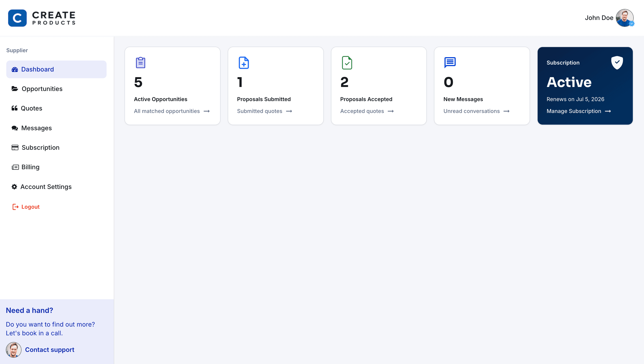Click the support agent avatar
The height and width of the screenshot is (364, 644).
tap(13, 350)
